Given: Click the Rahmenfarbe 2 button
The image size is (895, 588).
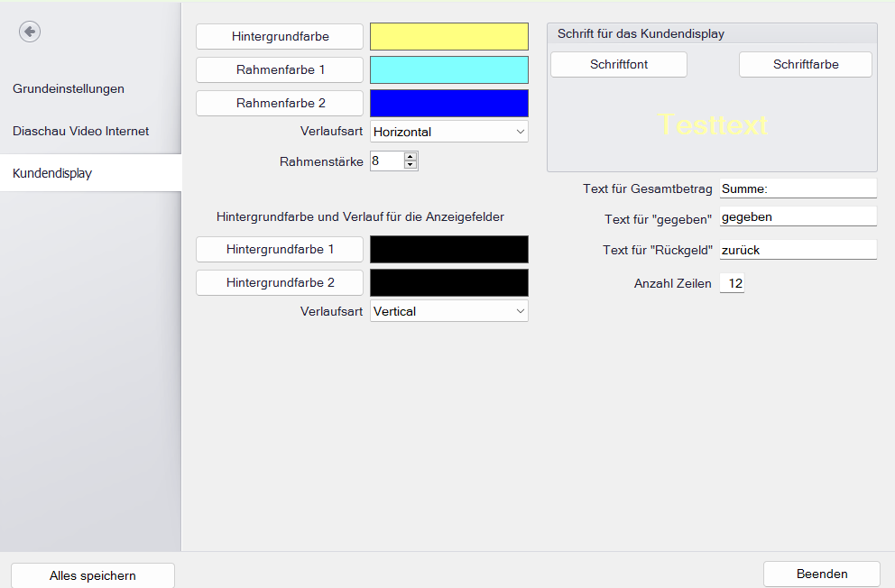Looking at the screenshot, I should pos(279,103).
